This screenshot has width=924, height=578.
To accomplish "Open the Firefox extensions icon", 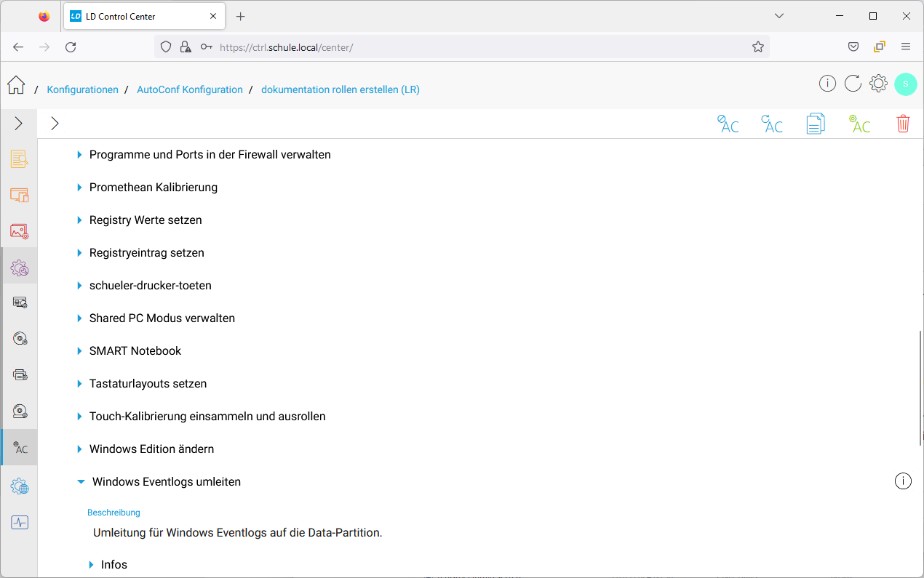I will 880,47.
